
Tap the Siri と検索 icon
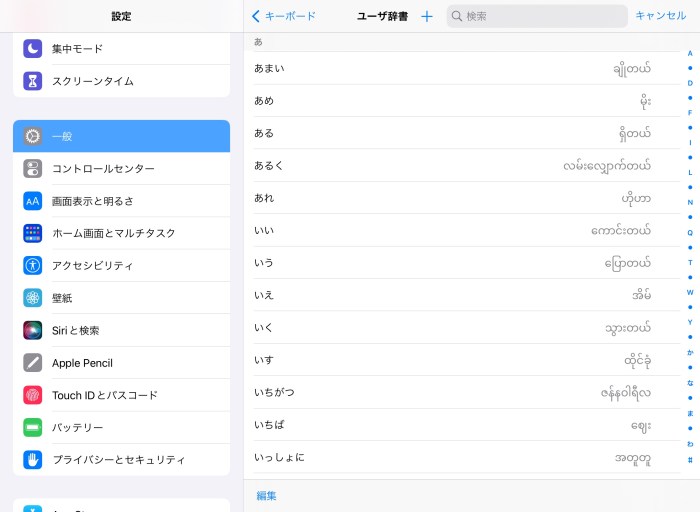(33, 330)
